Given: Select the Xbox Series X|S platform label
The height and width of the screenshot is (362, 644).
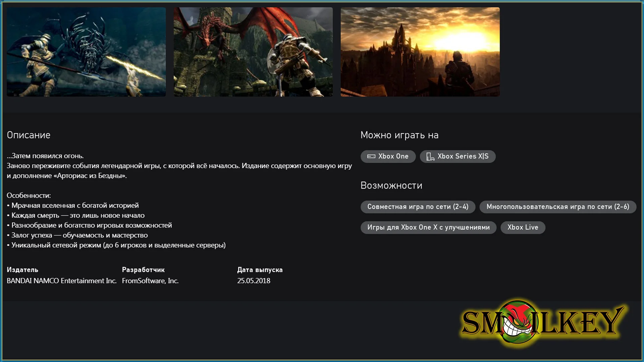Looking at the screenshot, I should pos(463,157).
